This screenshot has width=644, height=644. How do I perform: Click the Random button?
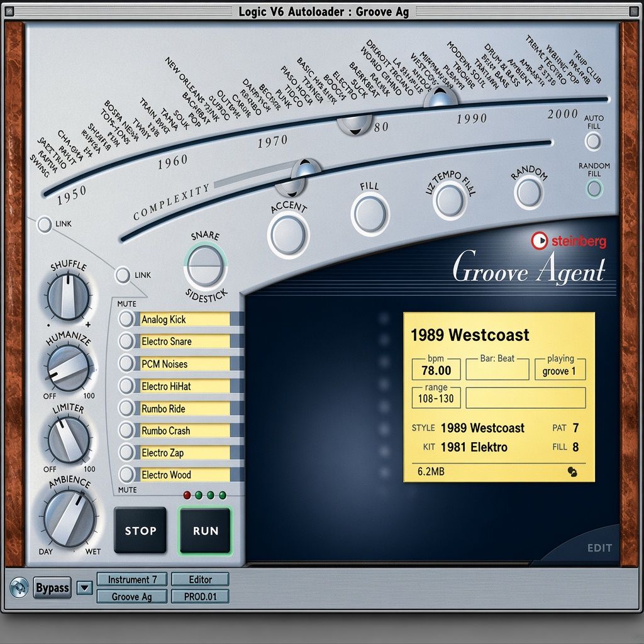tap(528, 192)
